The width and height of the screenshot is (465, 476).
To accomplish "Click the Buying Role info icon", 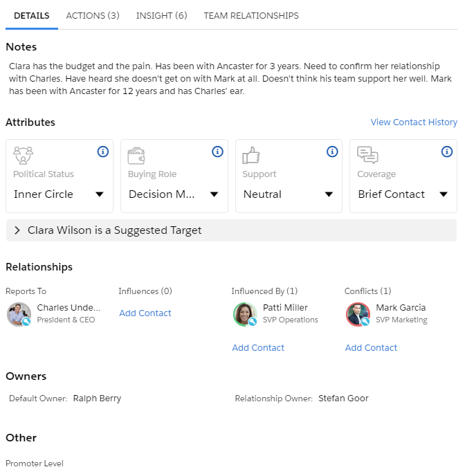I will point(217,152).
